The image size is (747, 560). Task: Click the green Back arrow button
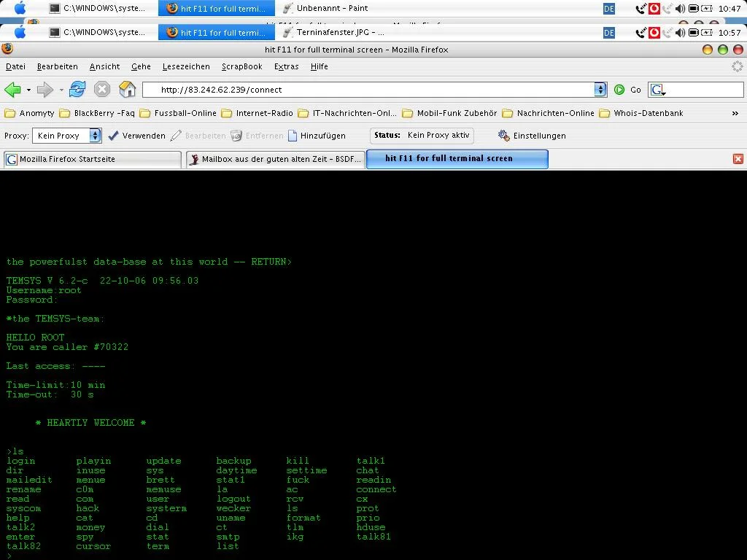(12, 90)
